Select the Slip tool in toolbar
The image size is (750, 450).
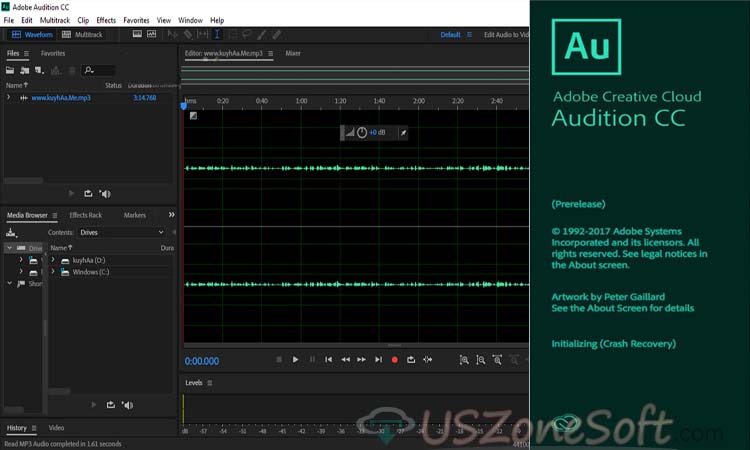tap(203, 34)
